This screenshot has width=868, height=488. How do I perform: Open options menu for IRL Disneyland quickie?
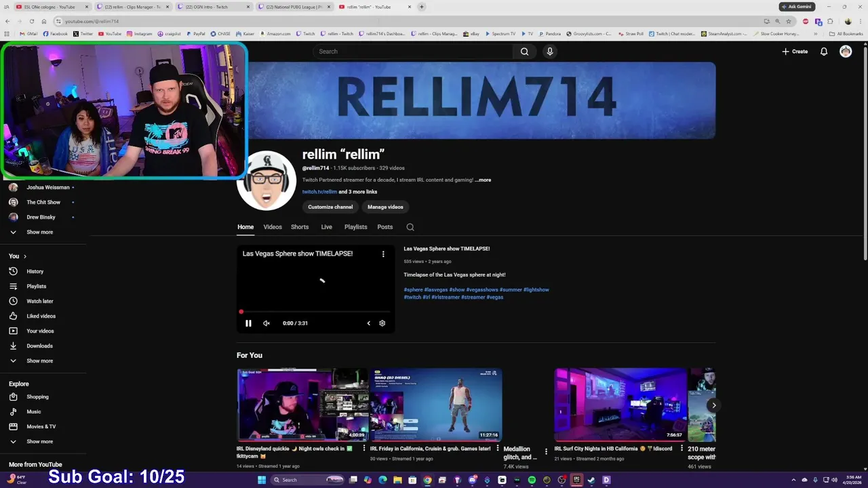click(x=364, y=449)
